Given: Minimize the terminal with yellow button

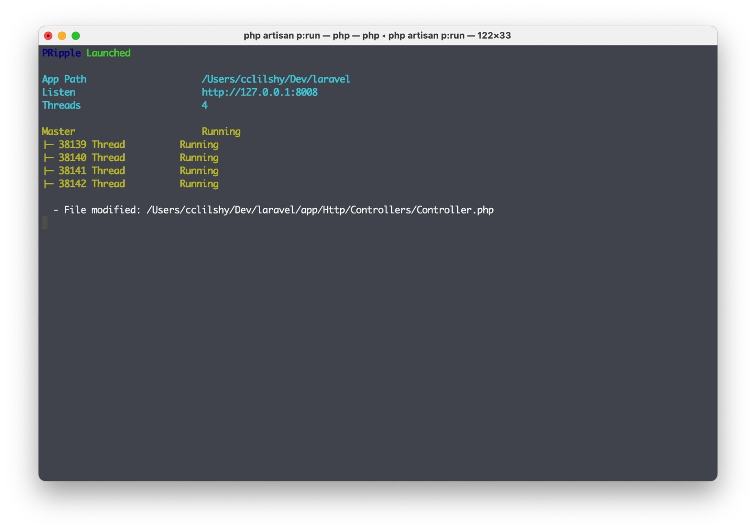Looking at the screenshot, I should [62, 36].
